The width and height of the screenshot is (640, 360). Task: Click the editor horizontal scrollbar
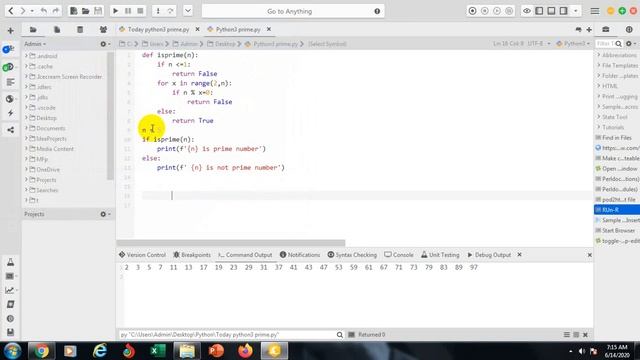[231, 243]
